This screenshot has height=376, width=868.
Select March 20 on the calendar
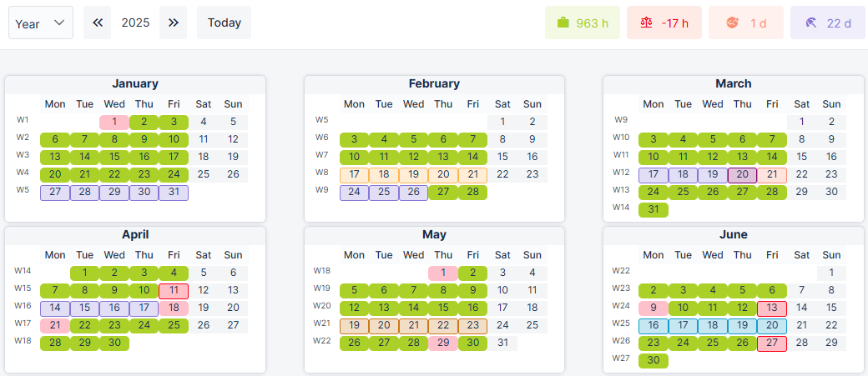tap(742, 174)
